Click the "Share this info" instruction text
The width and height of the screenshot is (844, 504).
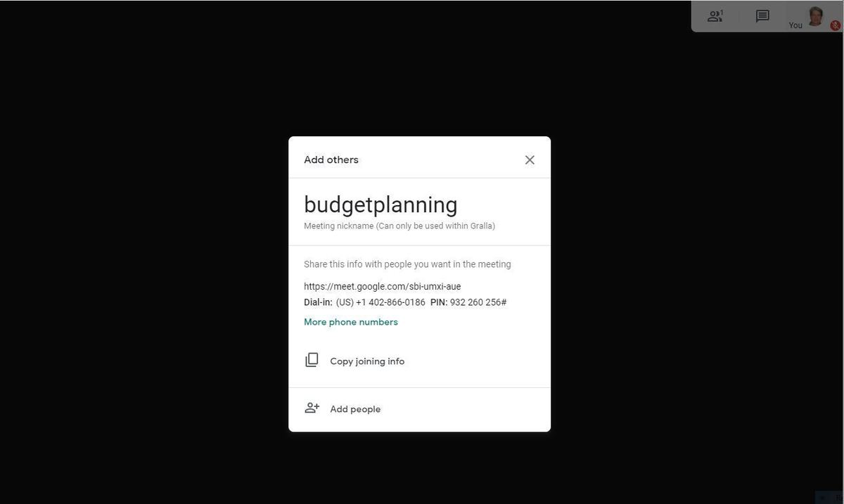tap(407, 264)
